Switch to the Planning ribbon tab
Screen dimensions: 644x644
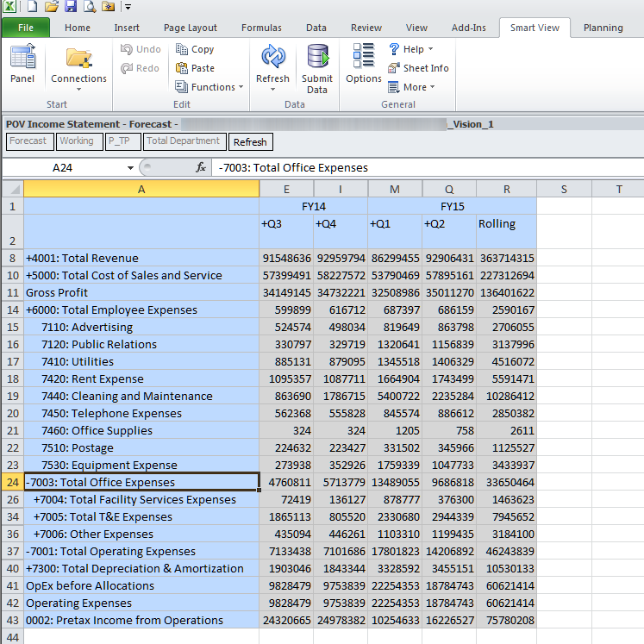pos(603,28)
